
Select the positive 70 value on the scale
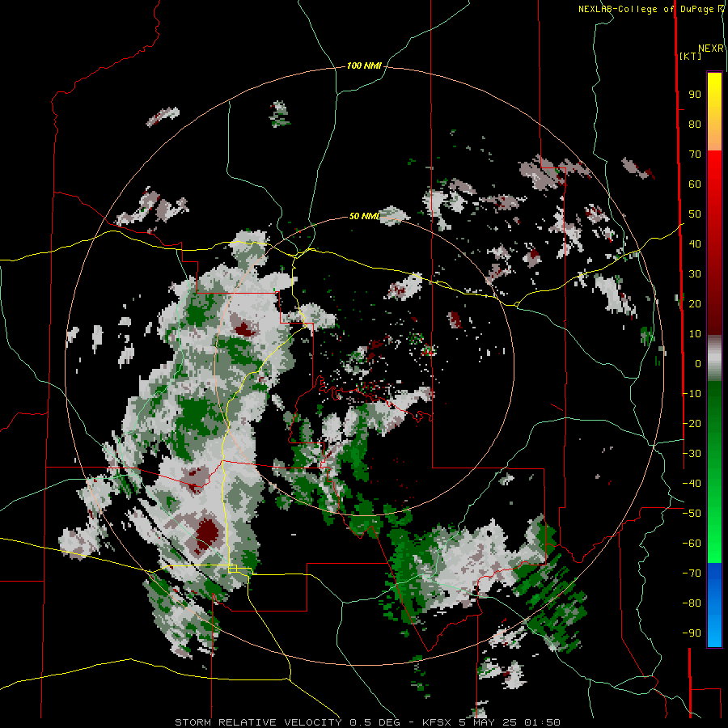tap(695, 154)
